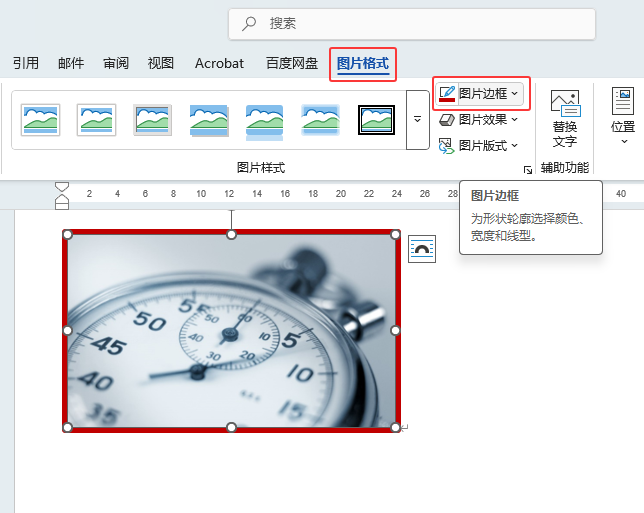The height and width of the screenshot is (513, 644).
Task: Click the 图片边框 pen icon
Action: coord(447,94)
